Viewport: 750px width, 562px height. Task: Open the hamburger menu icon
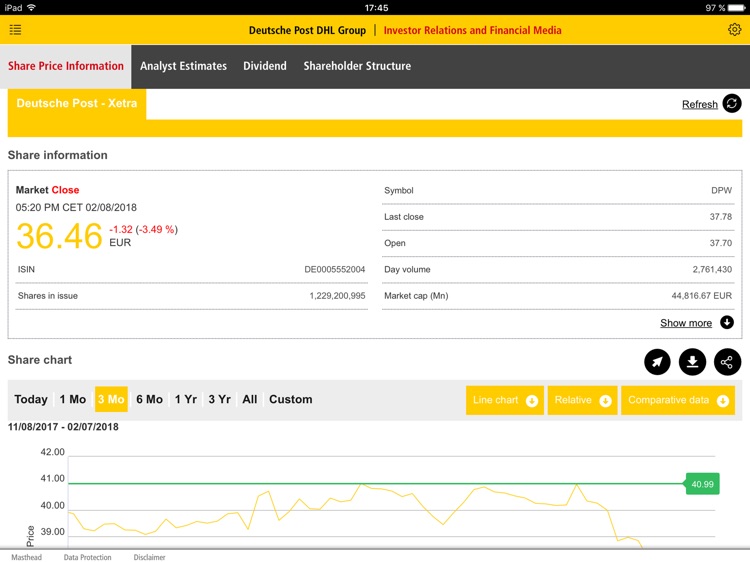[15, 30]
